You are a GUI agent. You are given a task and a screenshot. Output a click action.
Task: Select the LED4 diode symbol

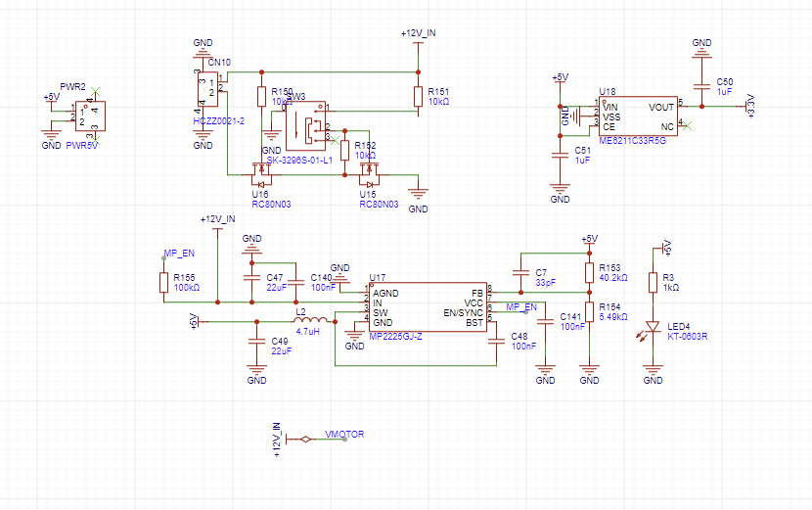(x=650, y=330)
